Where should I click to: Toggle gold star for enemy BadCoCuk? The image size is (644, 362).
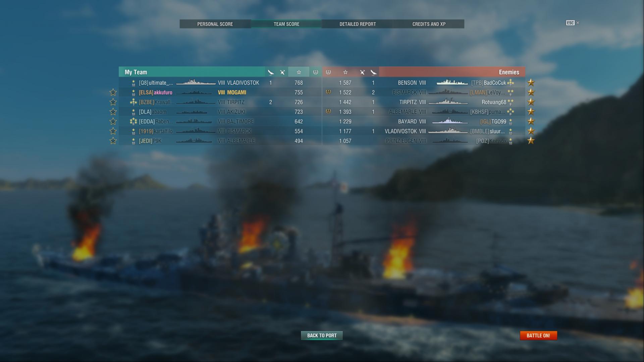click(x=531, y=82)
